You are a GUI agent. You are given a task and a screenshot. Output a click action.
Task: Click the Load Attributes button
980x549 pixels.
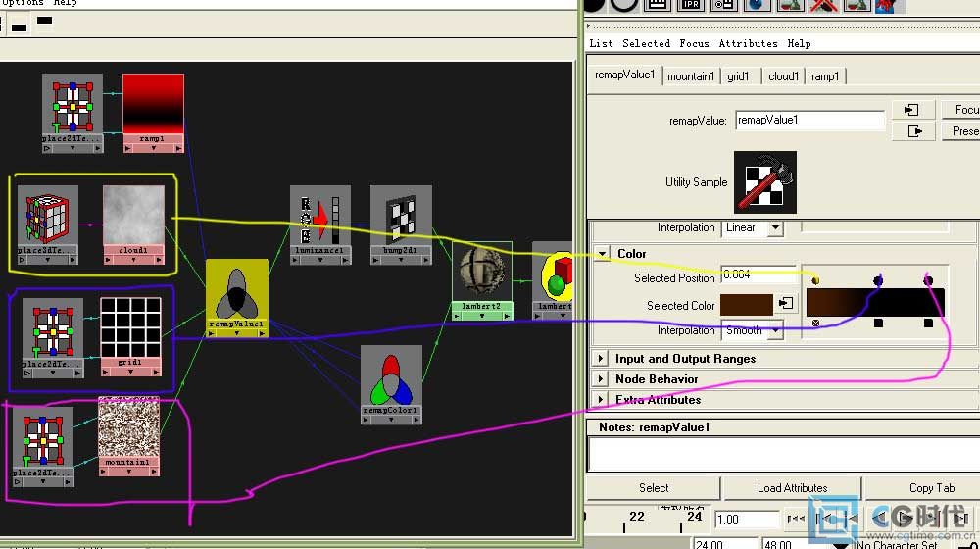coord(792,487)
